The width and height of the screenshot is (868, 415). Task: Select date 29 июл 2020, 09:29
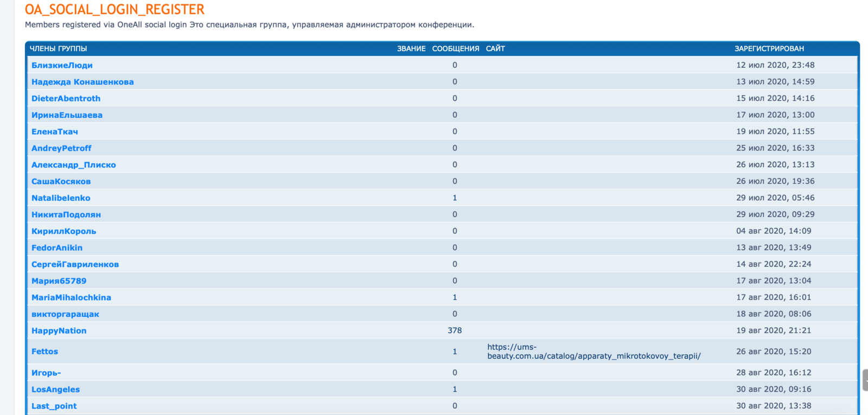point(775,214)
